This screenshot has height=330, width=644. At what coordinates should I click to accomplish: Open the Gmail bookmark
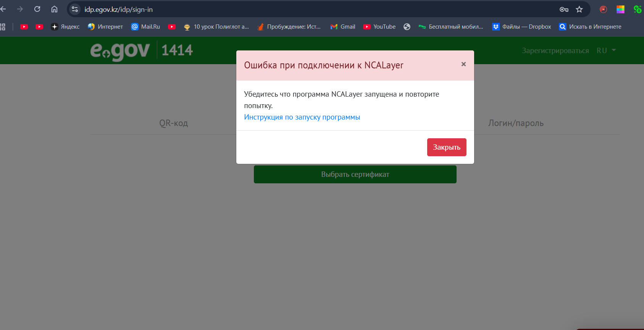coord(343,27)
